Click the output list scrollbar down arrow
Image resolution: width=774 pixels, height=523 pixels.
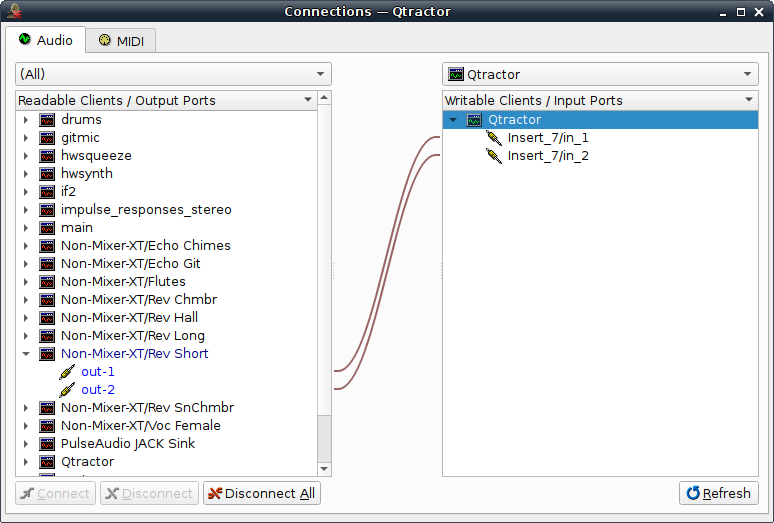[x=324, y=469]
